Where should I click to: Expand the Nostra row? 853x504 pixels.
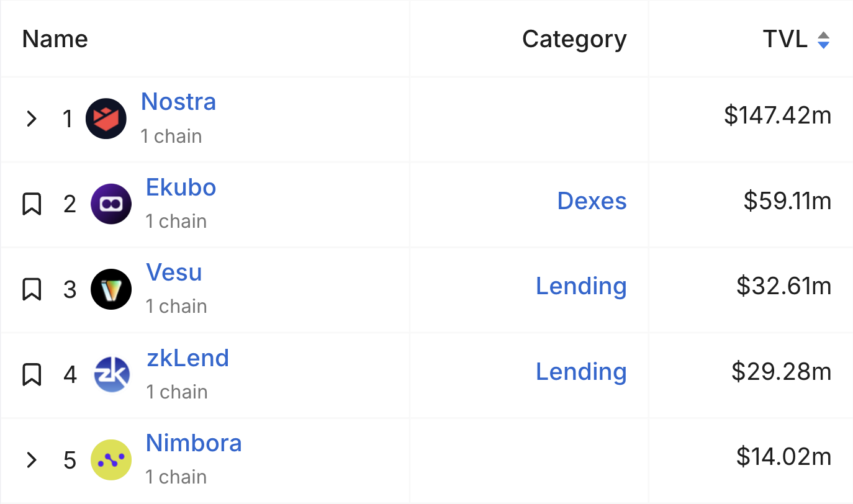[32, 119]
